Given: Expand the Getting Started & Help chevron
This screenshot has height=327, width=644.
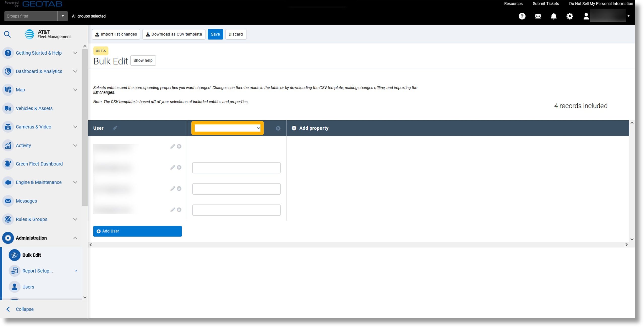Looking at the screenshot, I should click(75, 53).
